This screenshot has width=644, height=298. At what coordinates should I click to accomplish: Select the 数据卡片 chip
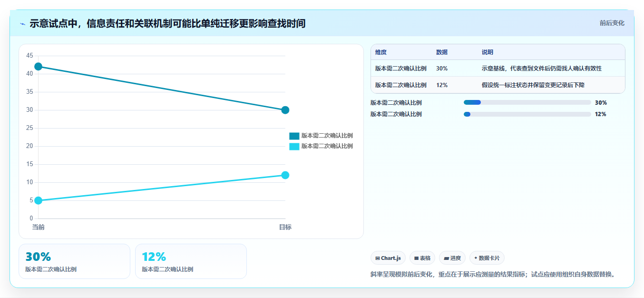click(487, 258)
